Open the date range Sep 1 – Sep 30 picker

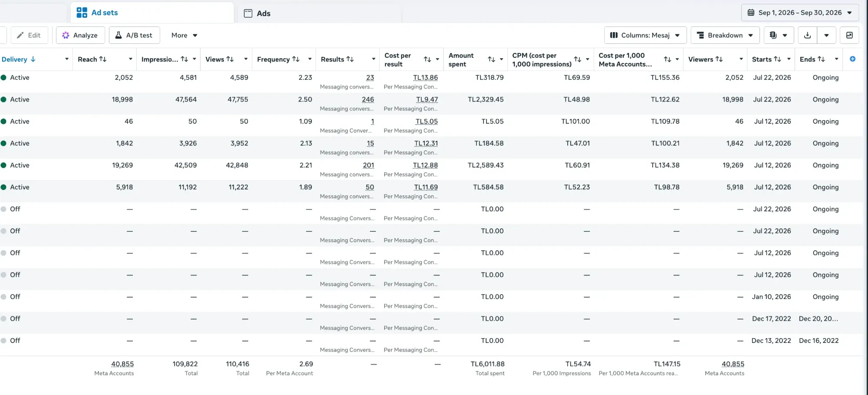click(800, 13)
